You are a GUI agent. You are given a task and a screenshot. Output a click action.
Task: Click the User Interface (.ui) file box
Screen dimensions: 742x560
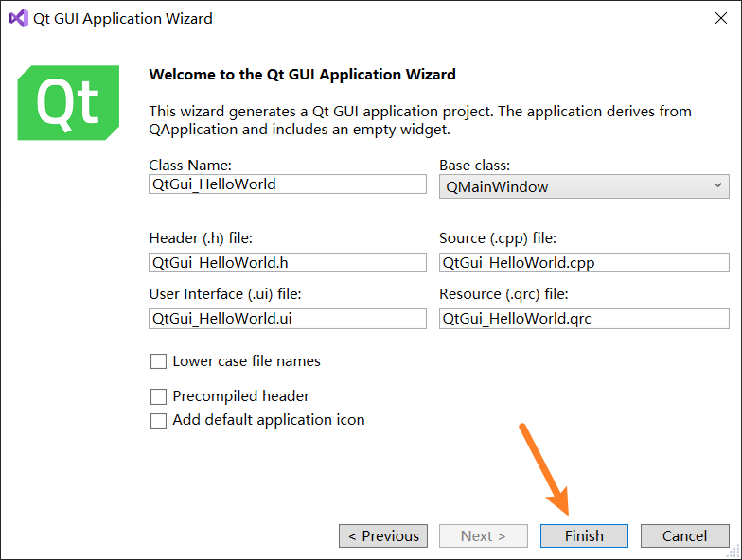click(x=288, y=319)
